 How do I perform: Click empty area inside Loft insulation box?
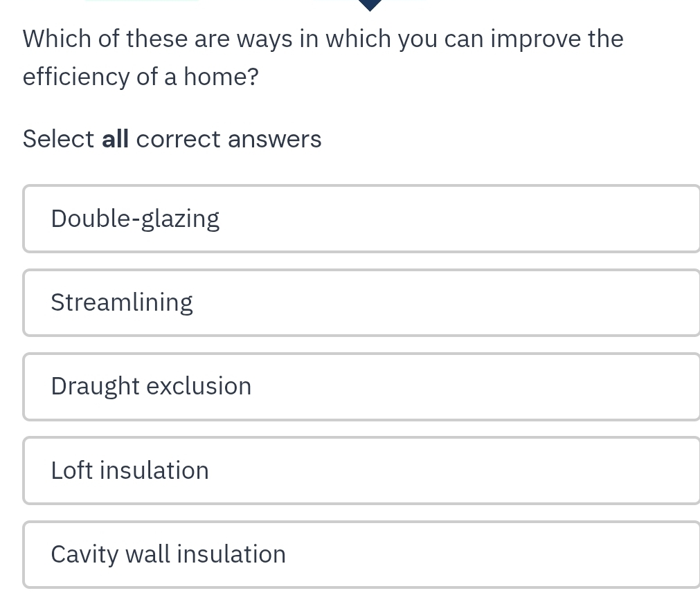454,471
